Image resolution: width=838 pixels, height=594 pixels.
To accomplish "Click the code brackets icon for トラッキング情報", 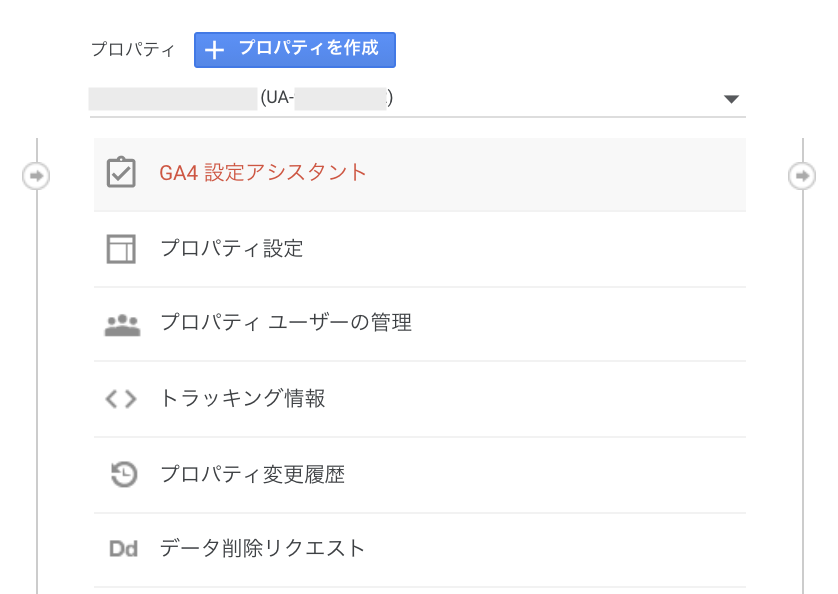I will [x=121, y=399].
